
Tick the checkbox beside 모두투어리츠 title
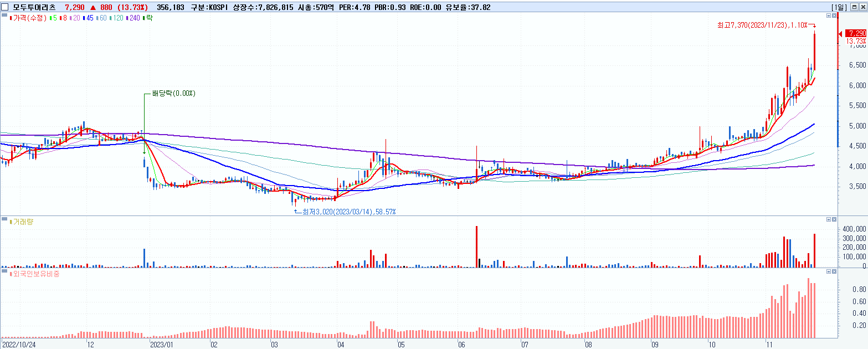click(5, 7)
